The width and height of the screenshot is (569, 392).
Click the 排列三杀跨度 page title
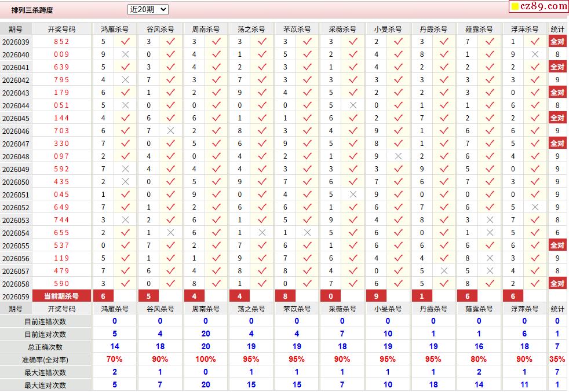(x=32, y=10)
